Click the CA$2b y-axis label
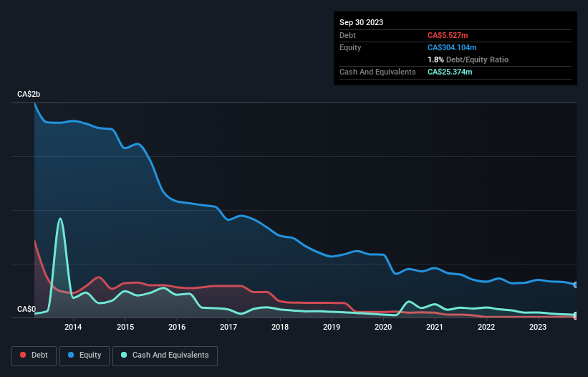 tap(29, 94)
